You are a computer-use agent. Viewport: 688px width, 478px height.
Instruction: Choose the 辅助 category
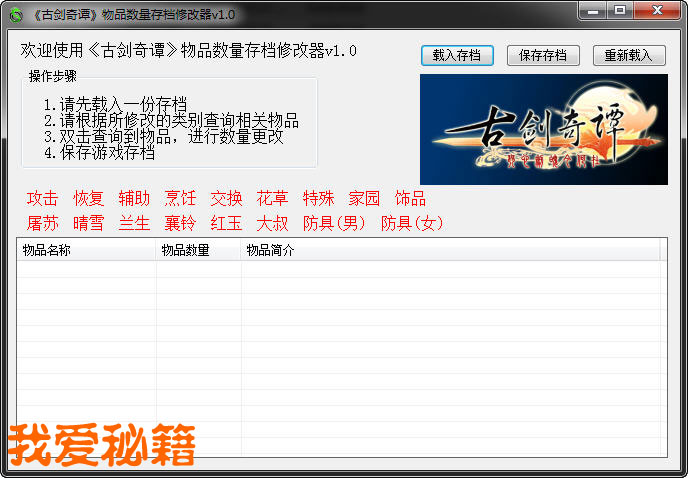point(134,198)
